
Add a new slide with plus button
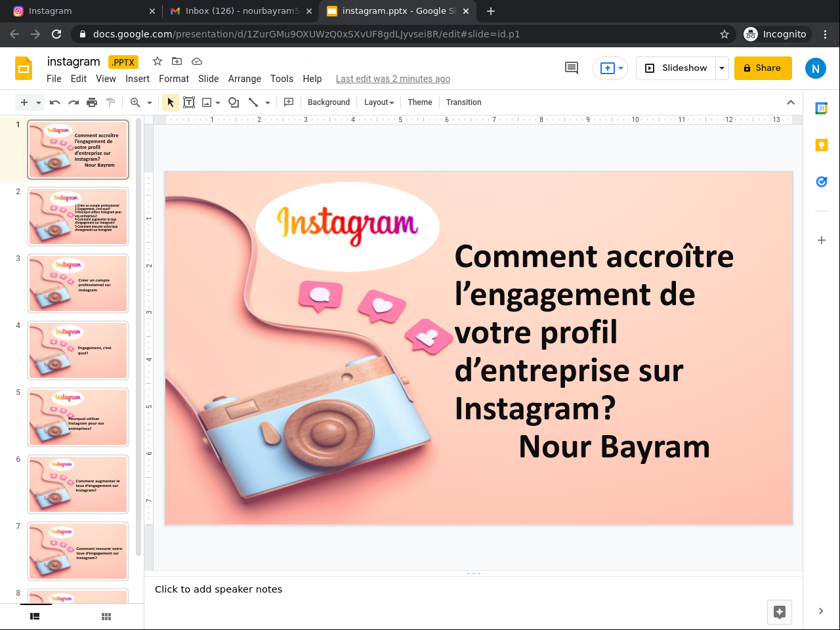[x=24, y=102]
